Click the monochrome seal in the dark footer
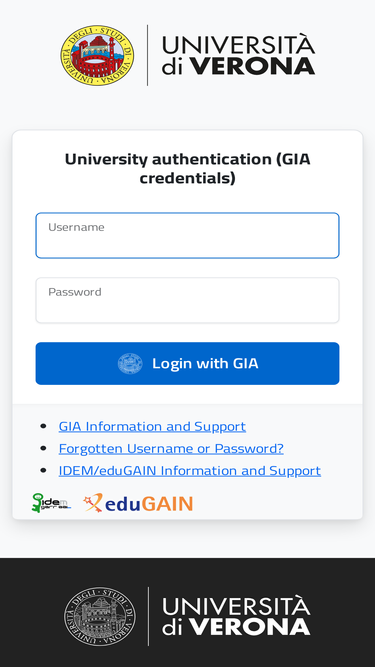The height and width of the screenshot is (667, 375). tap(100, 616)
